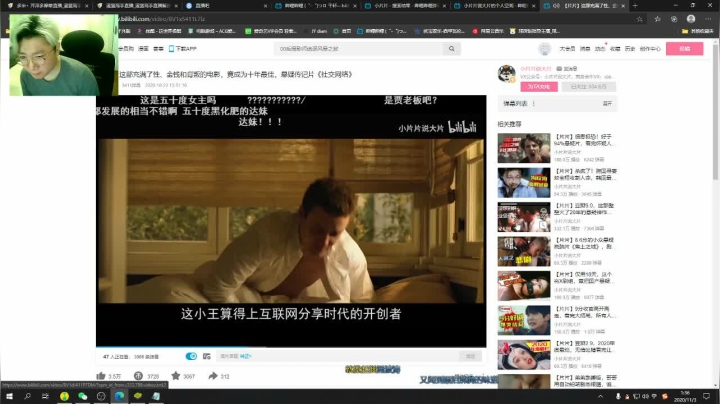The image size is (720, 404).
Task: Click the danmaku 发送 send button
Action: [x=470, y=356]
